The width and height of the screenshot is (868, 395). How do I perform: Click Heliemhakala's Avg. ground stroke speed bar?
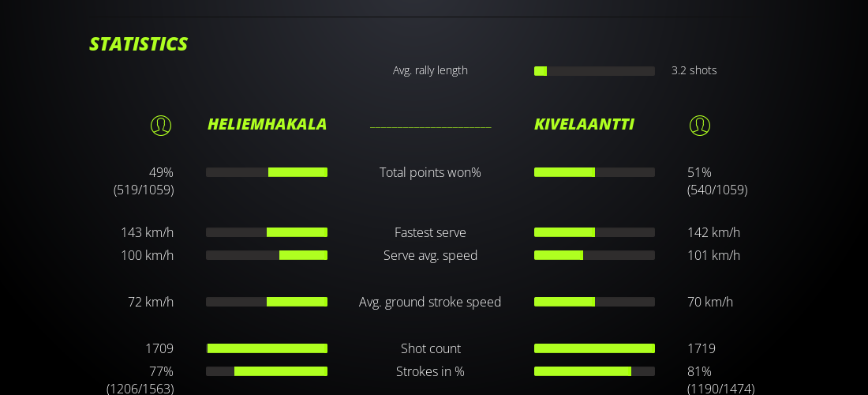[267, 302]
